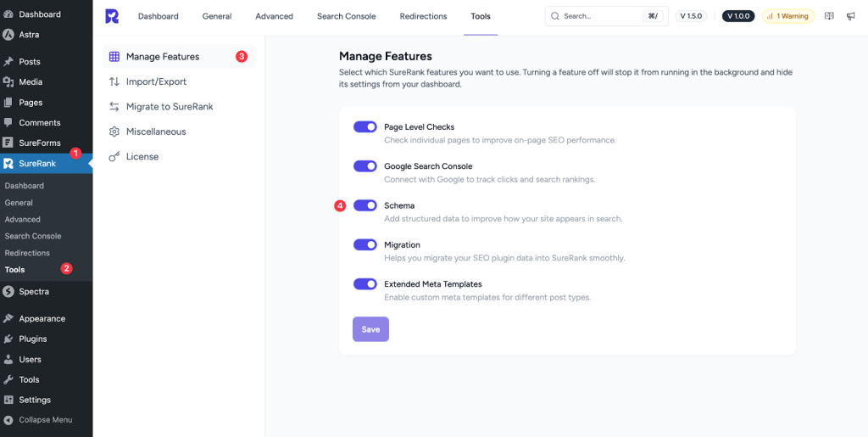Disable the Page Level Checks toggle
868x437 pixels.
(364, 127)
